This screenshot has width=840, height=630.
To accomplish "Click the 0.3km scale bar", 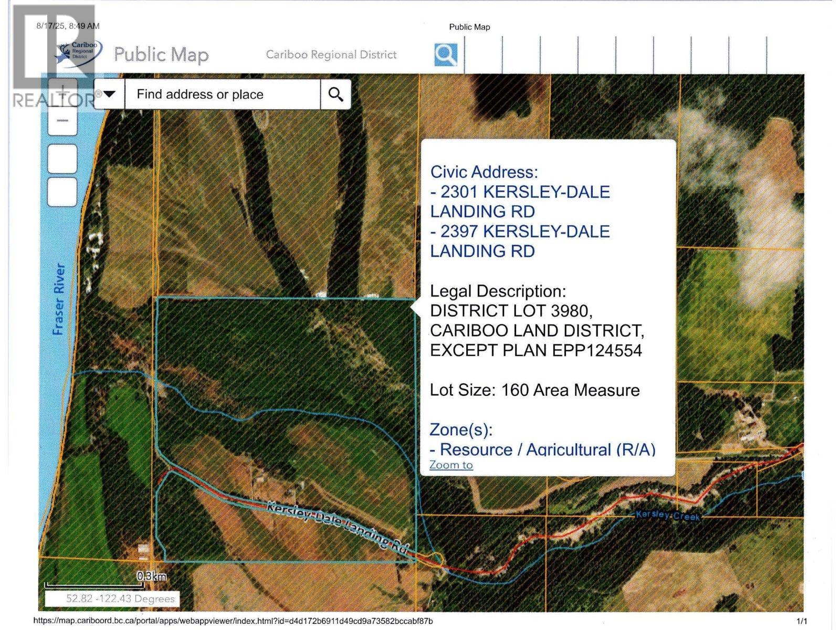I will point(105,581).
